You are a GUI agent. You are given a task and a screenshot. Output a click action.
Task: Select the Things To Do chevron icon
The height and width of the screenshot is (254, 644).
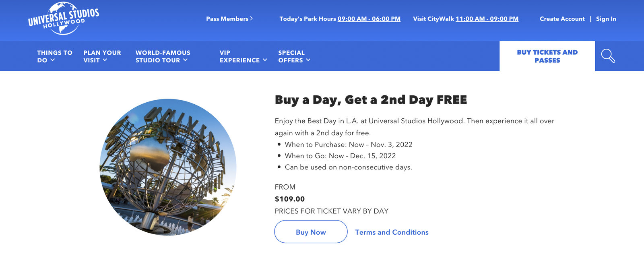coord(52,60)
